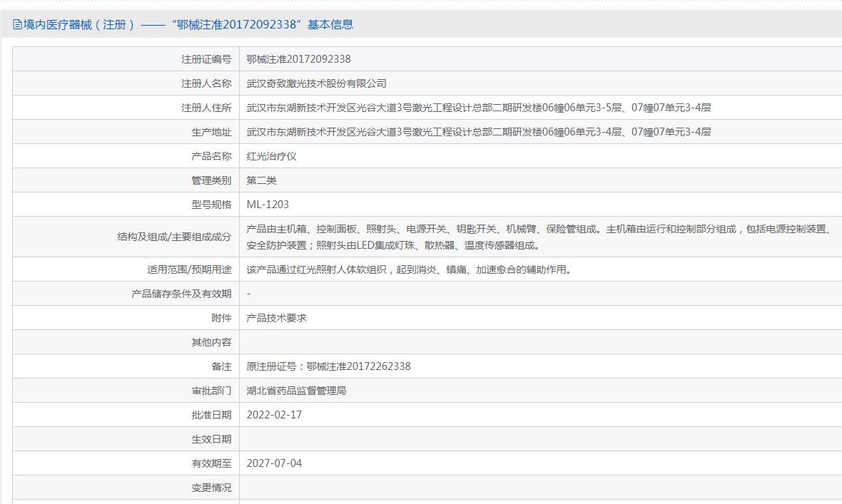The width and height of the screenshot is (842, 504).
Task: Click the 其他内容 label cell
Action: (x=126, y=342)
